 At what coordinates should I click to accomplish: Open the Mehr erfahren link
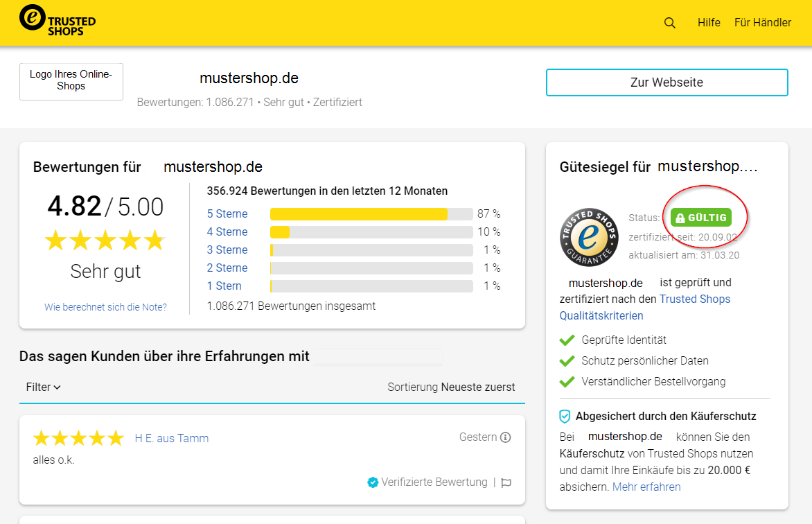click(x=646, y=487)
